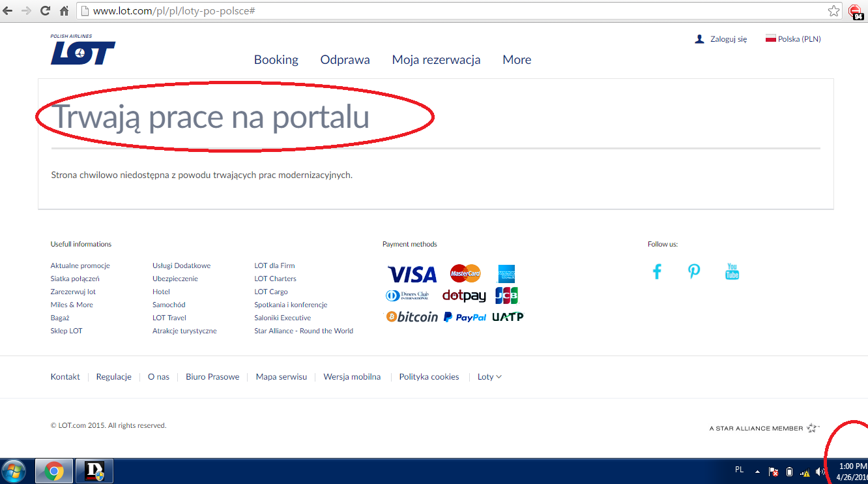Open the Ubezpieczenie link
Image resolution: width=868 pixels, height=484 pixels.
tap(175, 279)
